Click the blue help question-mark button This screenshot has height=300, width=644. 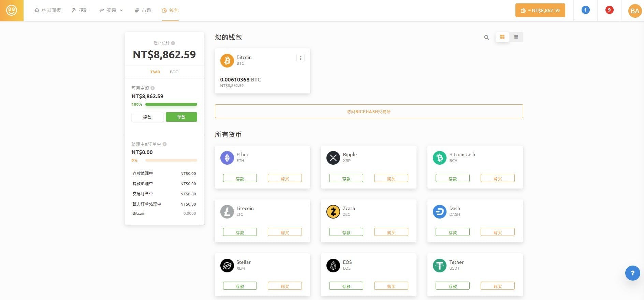632,273
